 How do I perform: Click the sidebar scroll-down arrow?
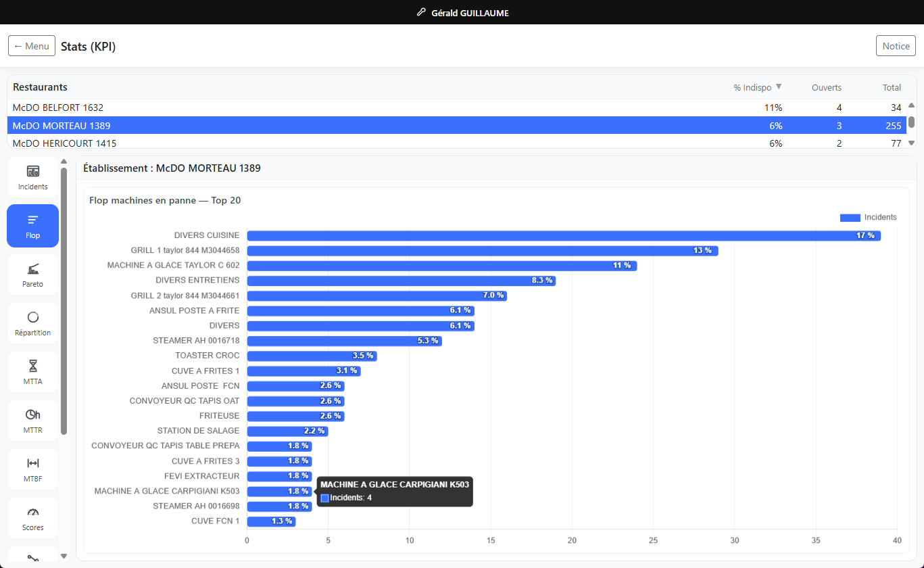64,556
